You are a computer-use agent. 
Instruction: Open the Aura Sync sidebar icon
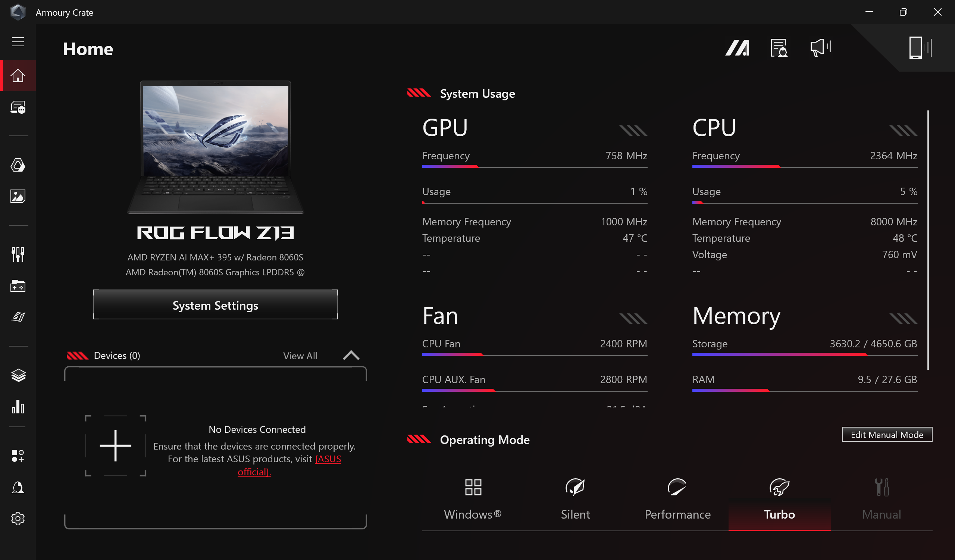pyautogui.click(x=18, y=165)
